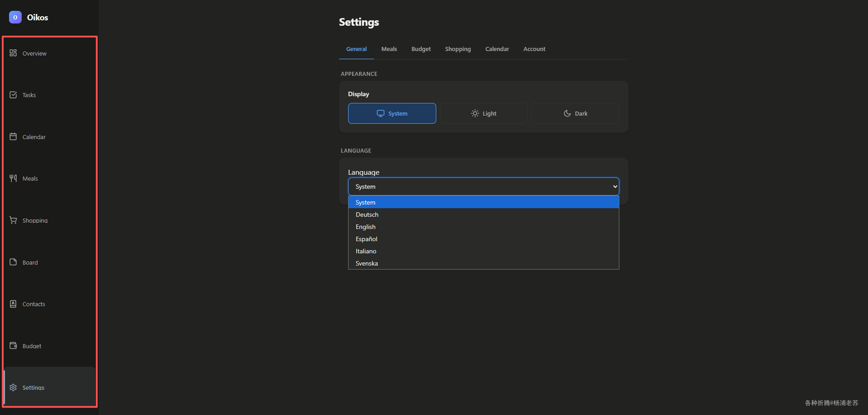This screenshot has width=868, height=415.
Task: Open Overview via its grid icon
Action: click(x=13, y=53)
